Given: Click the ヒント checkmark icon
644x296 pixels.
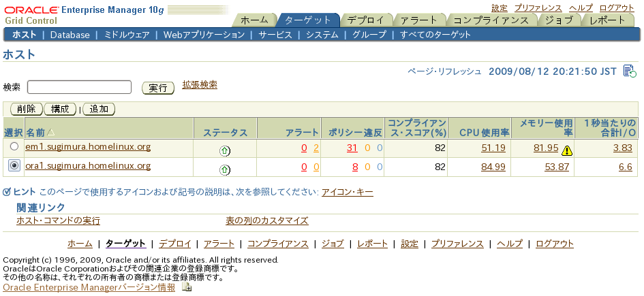Looking at the screenshot, I should (x=7, y=192).
